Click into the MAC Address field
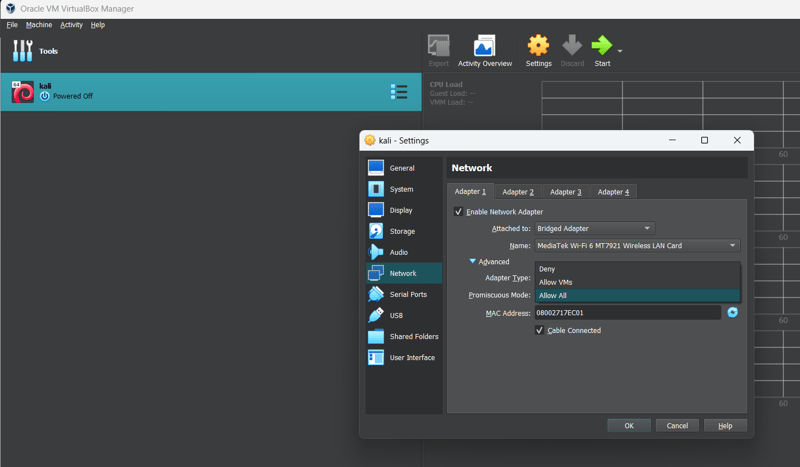The image size is (800, 467). 628,313
